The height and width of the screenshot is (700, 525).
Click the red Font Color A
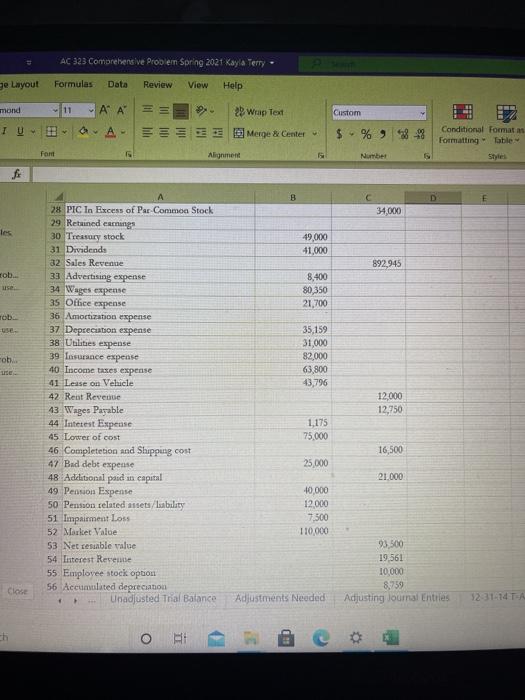tap(111, 132)
